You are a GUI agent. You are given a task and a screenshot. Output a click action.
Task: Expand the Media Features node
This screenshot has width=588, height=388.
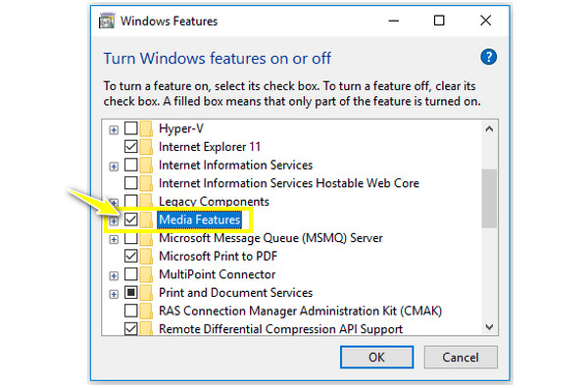[x=114, y=221]
